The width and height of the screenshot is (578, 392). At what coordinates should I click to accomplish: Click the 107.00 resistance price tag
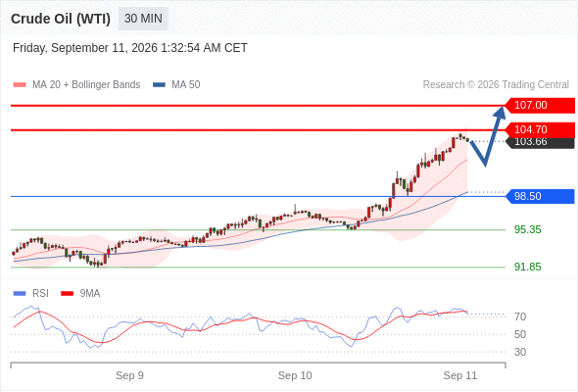tap(540, 106)
